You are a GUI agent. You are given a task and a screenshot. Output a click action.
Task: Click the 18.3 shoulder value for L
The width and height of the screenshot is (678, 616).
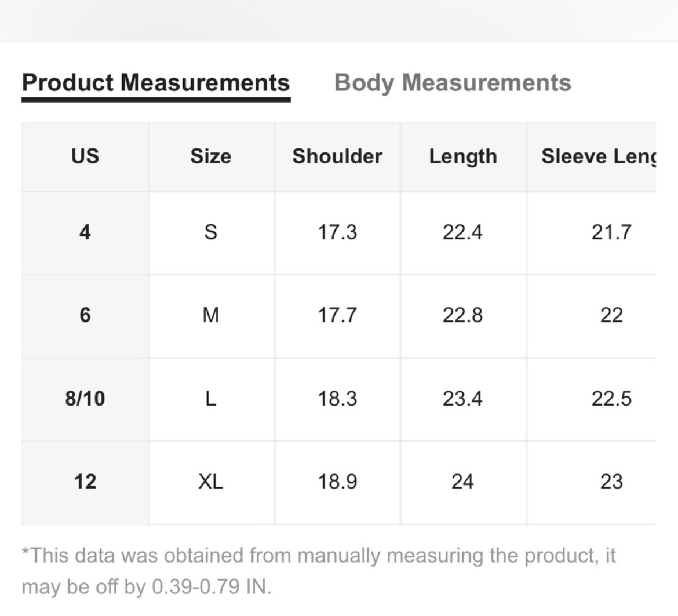[337, 399]
